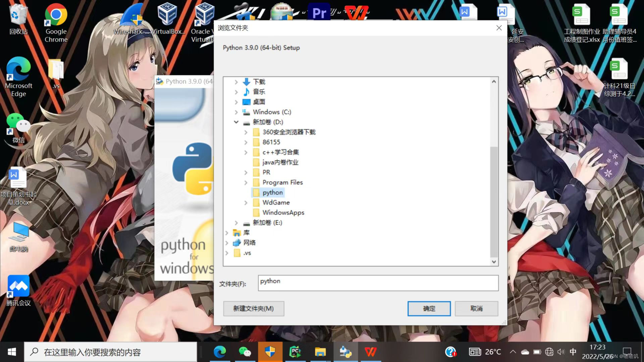Click the Downloads folder arrow icon
644x362 pixels.
coord(247,82)
